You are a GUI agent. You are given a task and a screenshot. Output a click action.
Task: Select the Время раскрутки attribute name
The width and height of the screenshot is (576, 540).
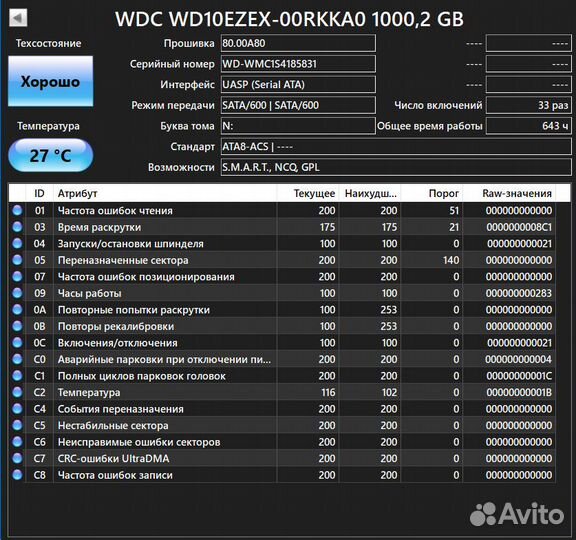coord(99,227)
